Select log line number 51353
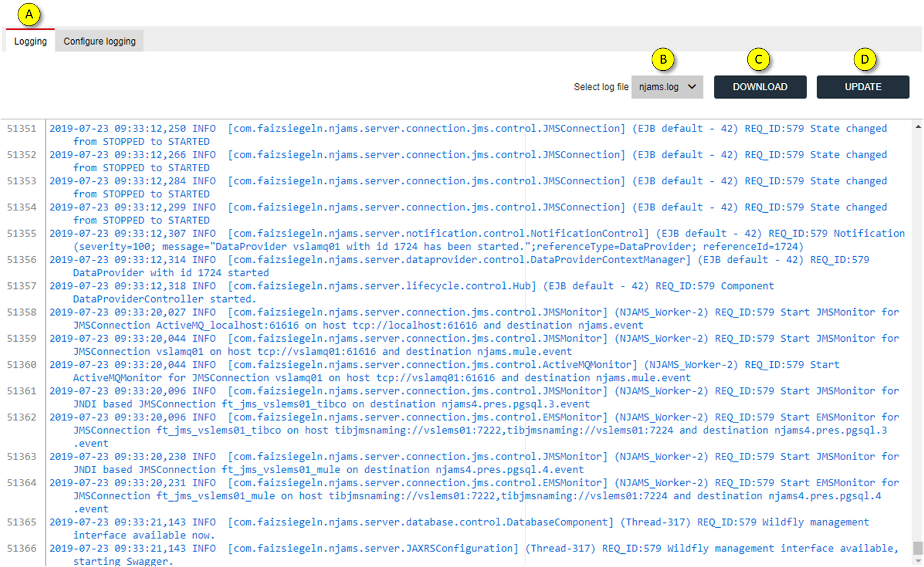924x567 pixels. pyautogui.click(x=22, y=181)
